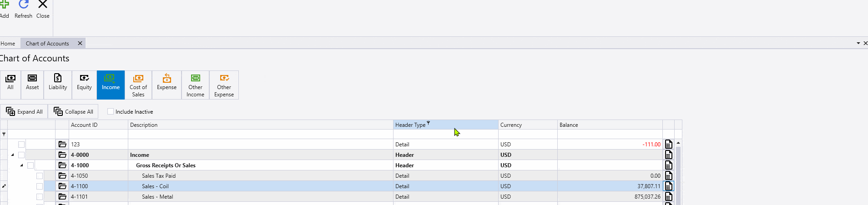The width and height of the screenshot is (868, 205).
Task: Click the -111.00 balance value
Action: pyautogui.click(x=651, y=145)
